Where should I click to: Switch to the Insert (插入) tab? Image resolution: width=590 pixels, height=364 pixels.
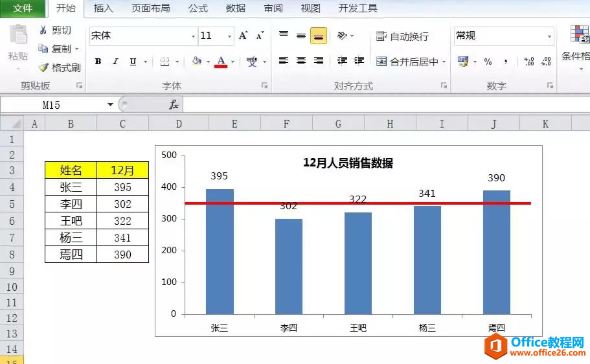point(103,8)
